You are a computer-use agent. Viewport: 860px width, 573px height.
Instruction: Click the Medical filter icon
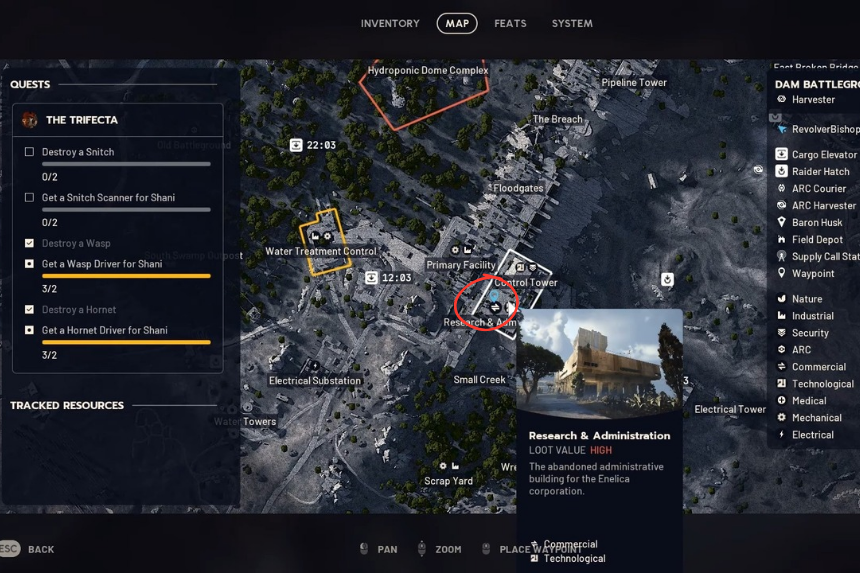pyautogui.click(x=782, y=400)
